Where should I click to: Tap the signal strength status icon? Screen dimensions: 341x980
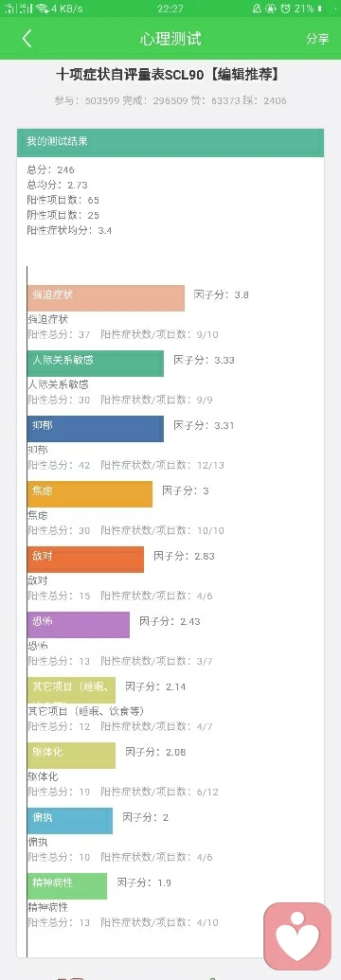click(x=19, y=9)
